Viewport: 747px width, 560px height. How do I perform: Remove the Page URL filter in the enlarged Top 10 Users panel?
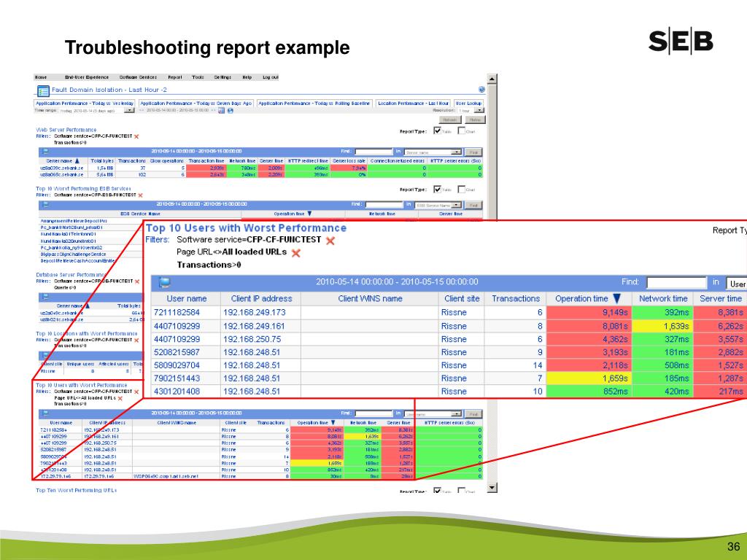(x=296, y=253)
